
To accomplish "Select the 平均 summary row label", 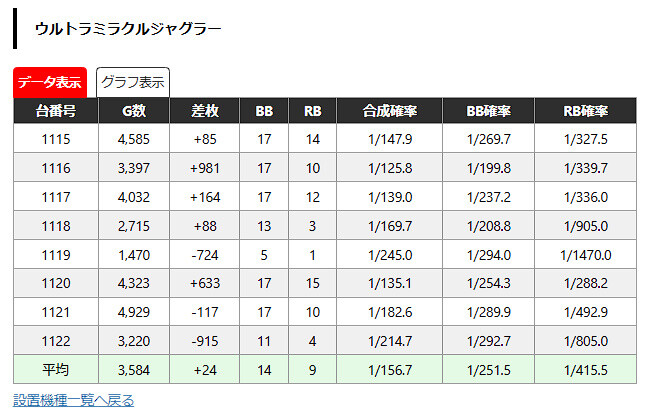I will [x=56, y=369].
